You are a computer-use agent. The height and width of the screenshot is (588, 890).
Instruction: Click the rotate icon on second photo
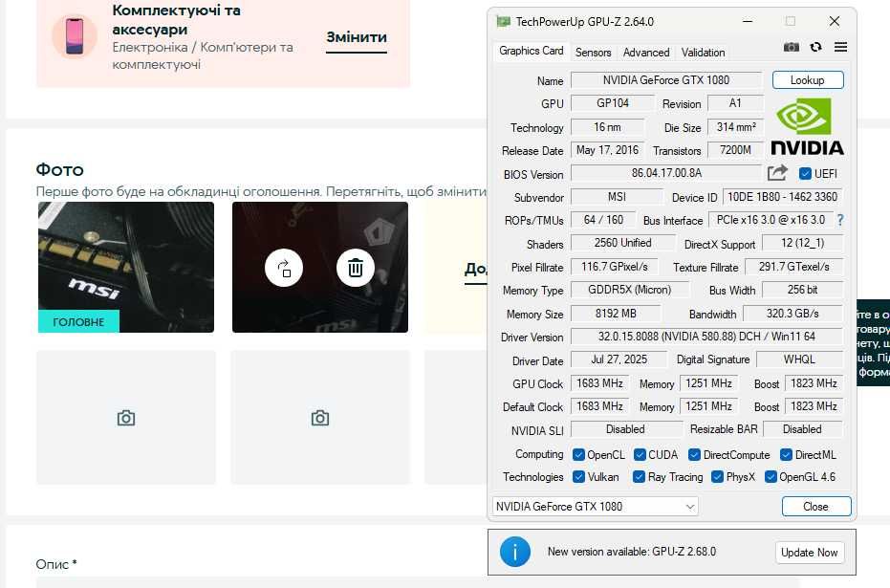pos(284,268)
